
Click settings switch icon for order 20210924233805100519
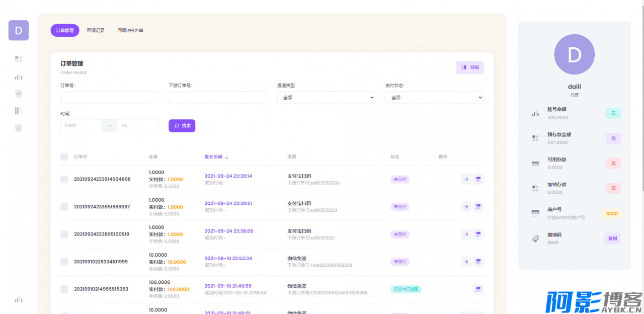tap(478, 234)
